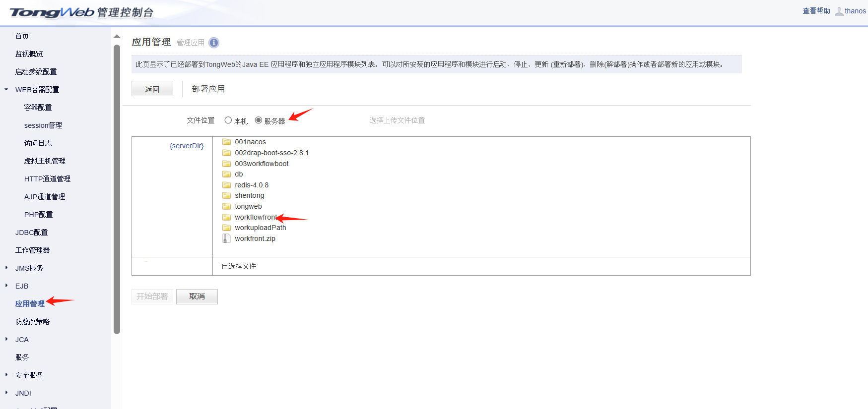
Task: Open PHP配置 submenu item
Action: click(x=39, y=215)
